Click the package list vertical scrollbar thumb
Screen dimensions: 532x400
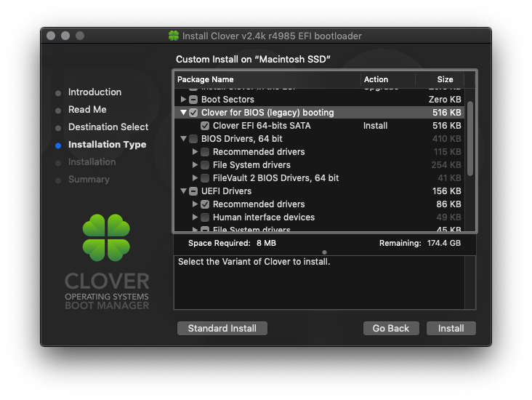point(470,138)
